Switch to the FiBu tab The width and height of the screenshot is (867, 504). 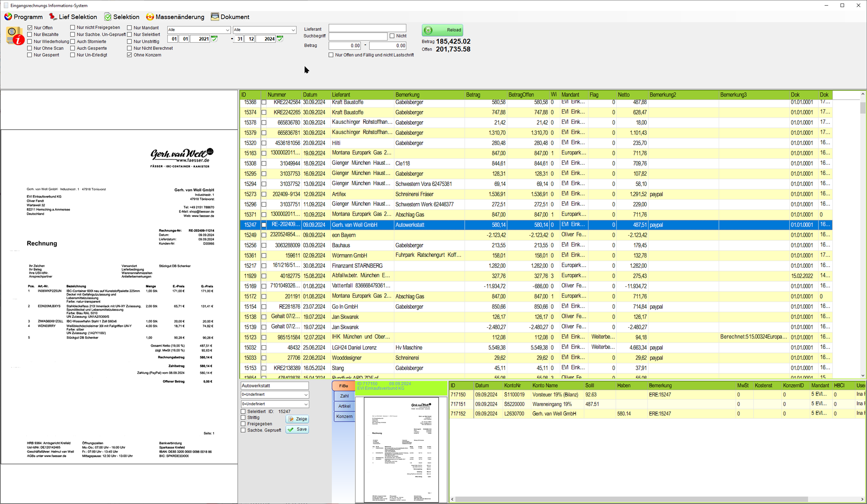pyautogui.click(x=344, y=386)
